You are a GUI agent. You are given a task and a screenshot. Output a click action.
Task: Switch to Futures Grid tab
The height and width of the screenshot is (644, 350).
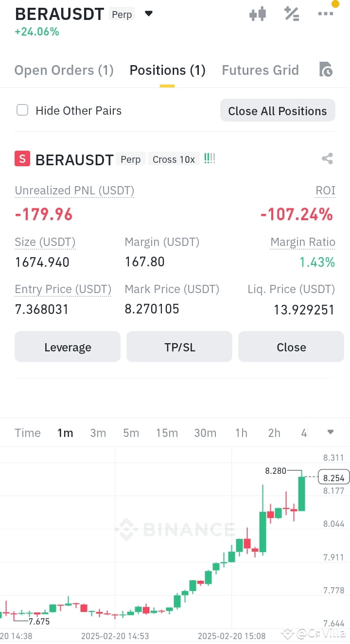pos(260,70)
